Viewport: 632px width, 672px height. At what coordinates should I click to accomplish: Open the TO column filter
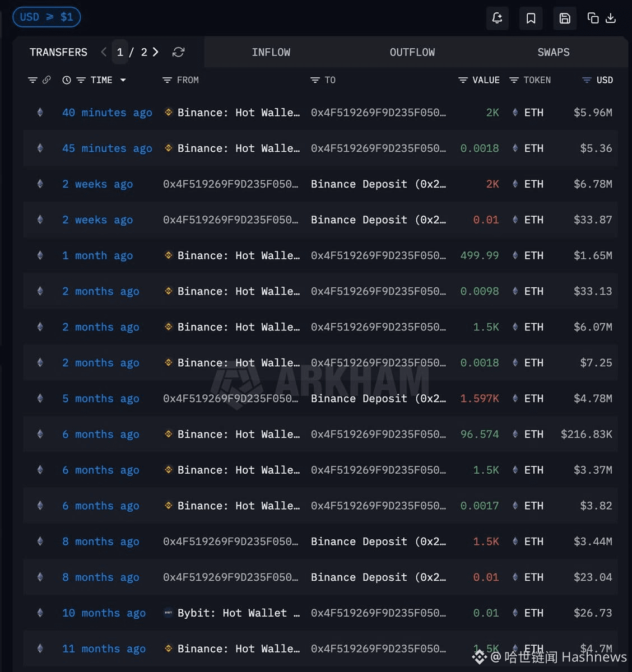coord(315,80)
